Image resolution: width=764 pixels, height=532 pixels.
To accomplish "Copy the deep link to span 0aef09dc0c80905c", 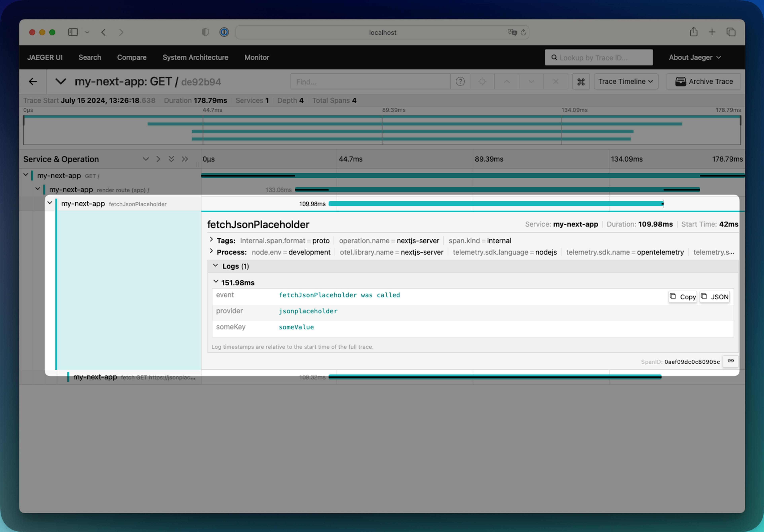I will click(730, 361).
